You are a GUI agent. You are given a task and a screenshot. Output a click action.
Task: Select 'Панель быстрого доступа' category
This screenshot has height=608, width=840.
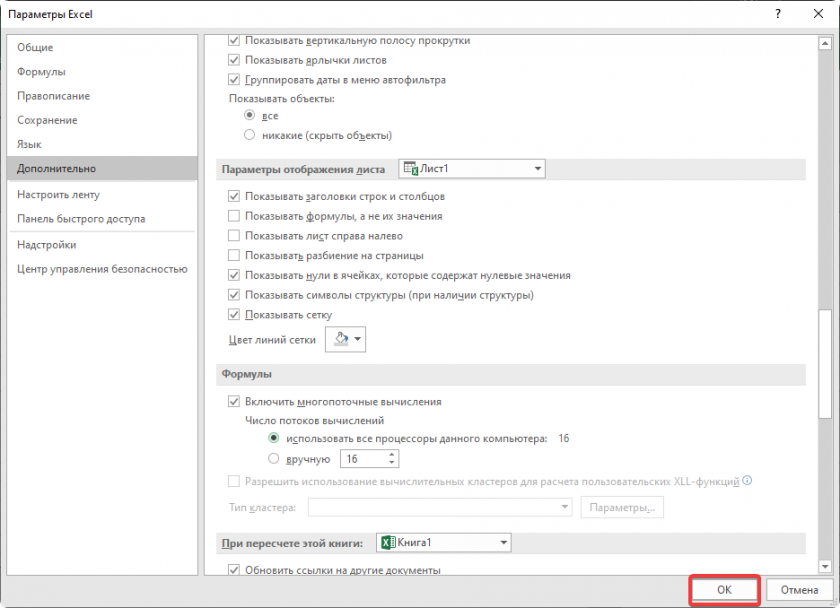81,218
